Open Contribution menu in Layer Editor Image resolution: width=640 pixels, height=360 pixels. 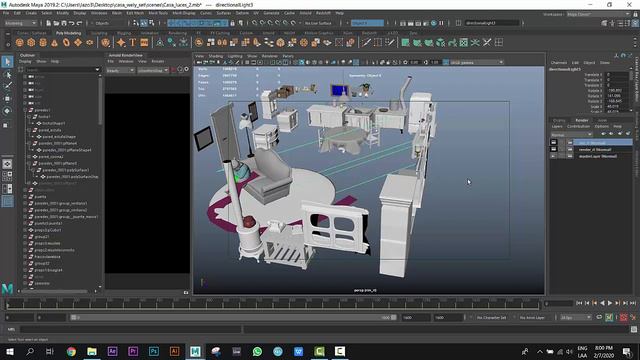click(x=578, y=127)
